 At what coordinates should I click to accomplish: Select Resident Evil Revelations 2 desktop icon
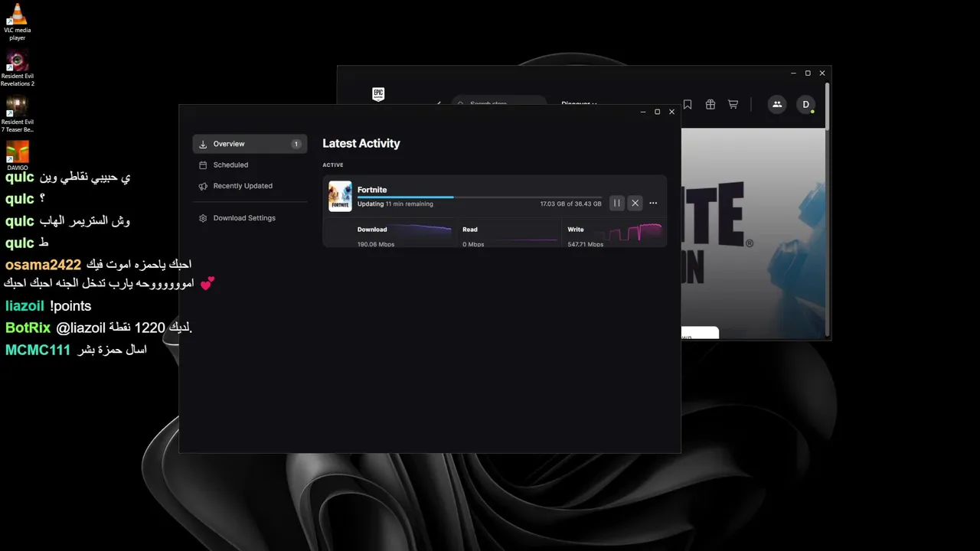(17, 69)
